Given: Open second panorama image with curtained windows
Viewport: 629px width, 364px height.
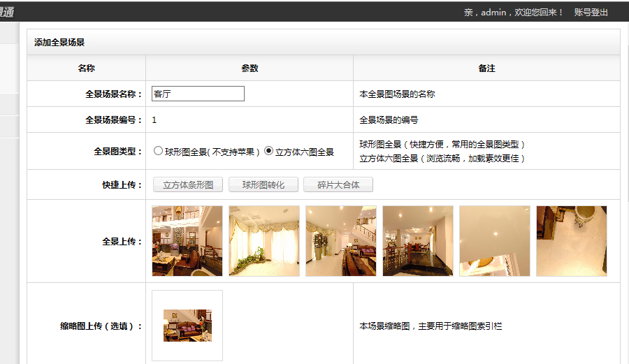Looking at the screenshot, I should [x=264, y=241].
